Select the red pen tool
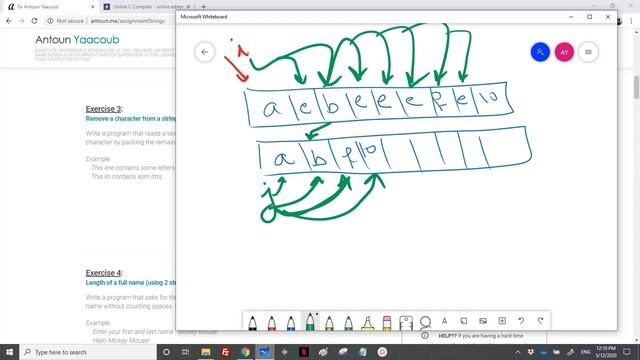The height and width of the screenshot is (360, 640). pos(272,322)
